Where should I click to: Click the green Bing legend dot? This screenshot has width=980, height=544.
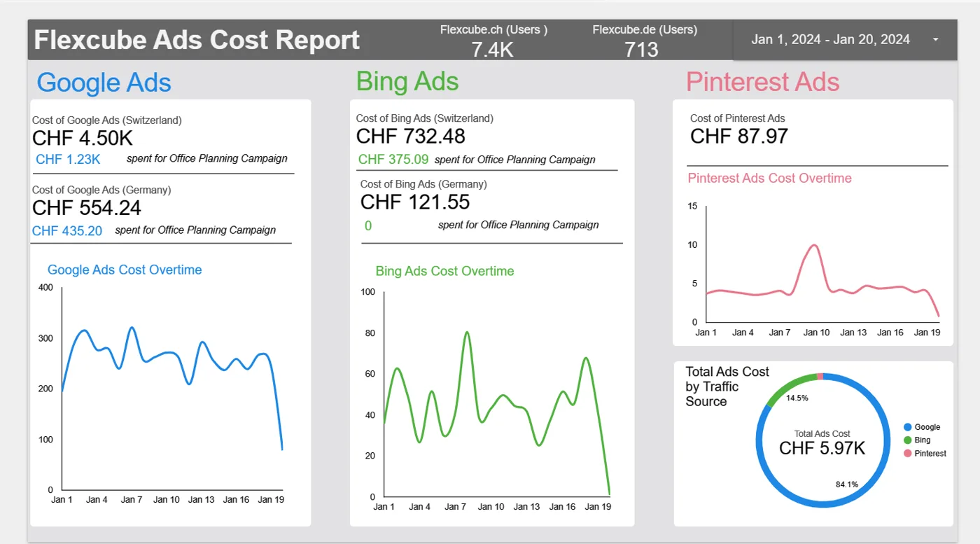908,440
